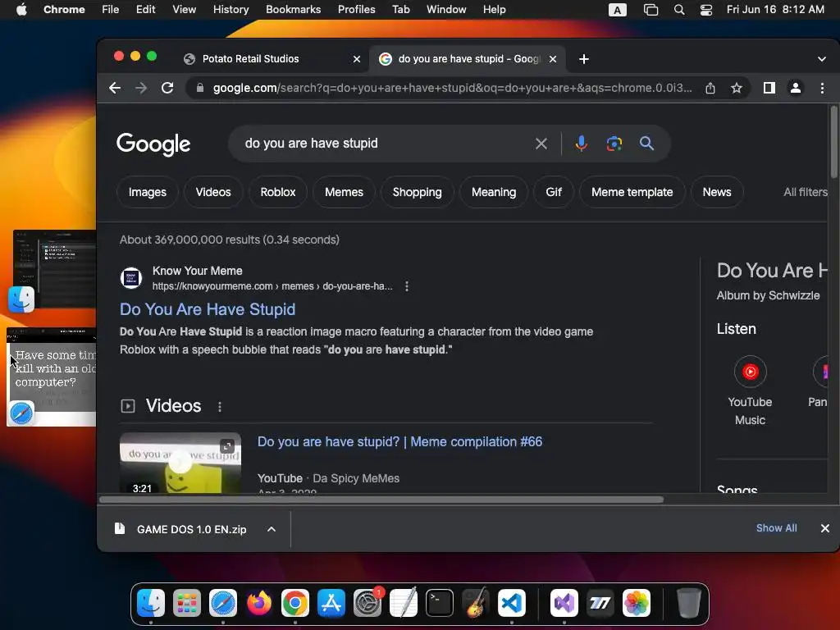Filter results by Memes
The height and width of the screenshot is (630, 840).
click(344, 192)
